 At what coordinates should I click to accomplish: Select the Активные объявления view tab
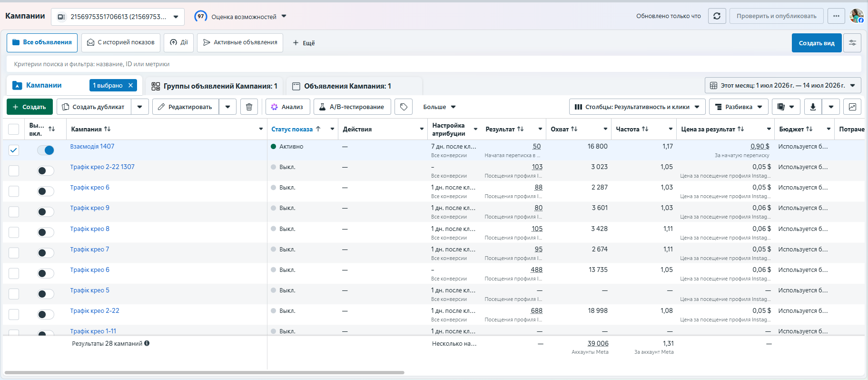(240, 42)
